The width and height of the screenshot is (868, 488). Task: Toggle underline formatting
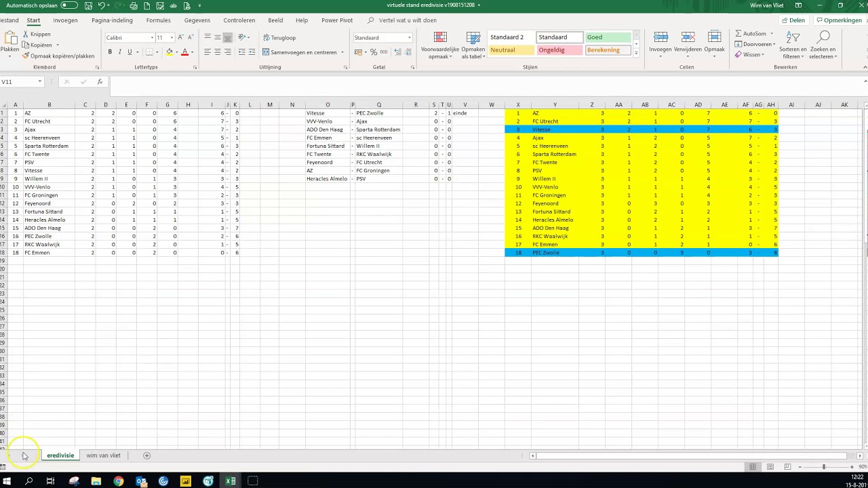click(130, 52)
